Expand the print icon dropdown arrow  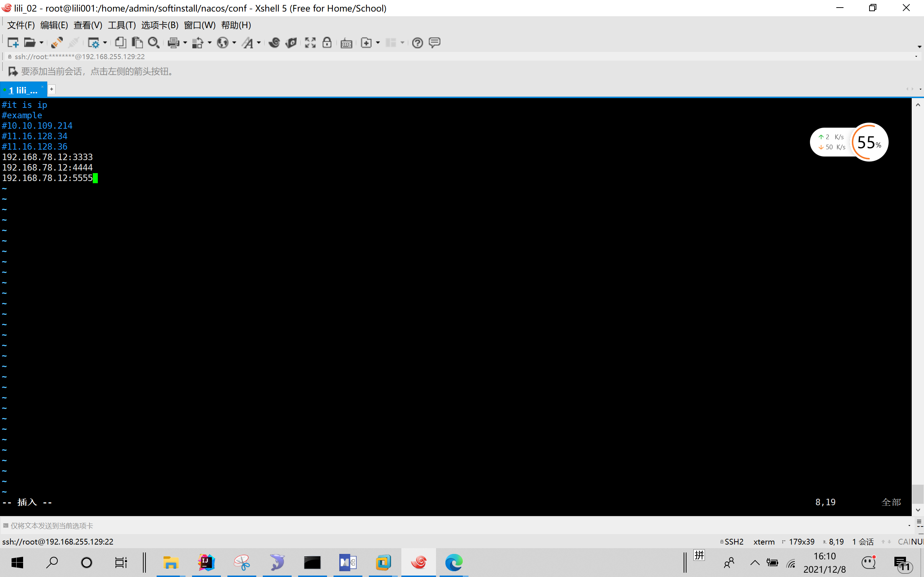[x=185, y=43]
